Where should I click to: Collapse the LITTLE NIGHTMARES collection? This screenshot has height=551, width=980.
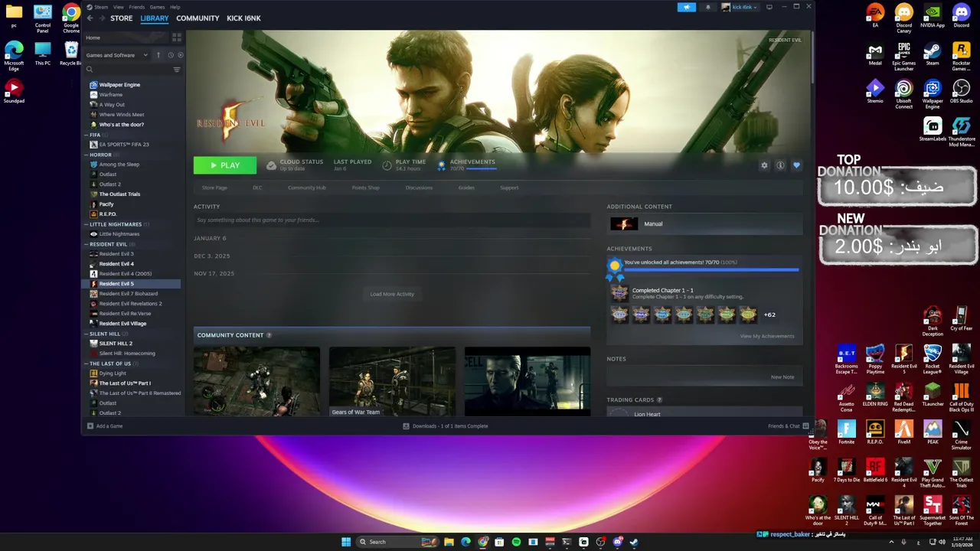[x=87, y=224]
